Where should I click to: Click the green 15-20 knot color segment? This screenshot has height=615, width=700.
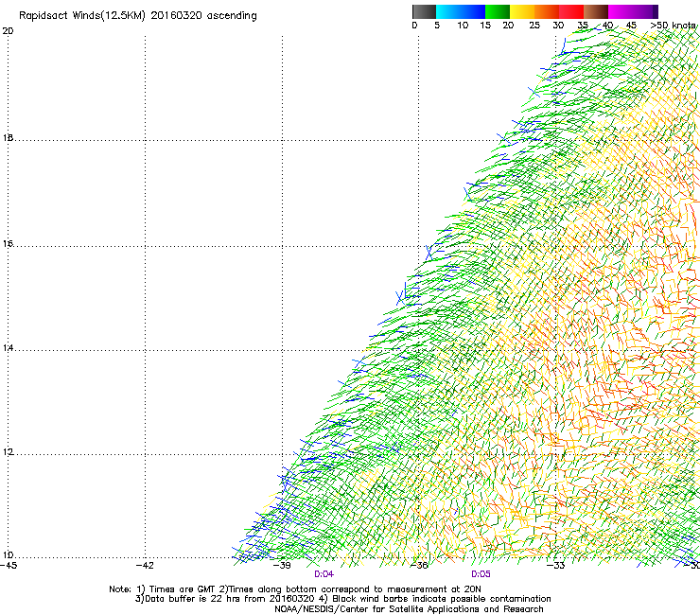click(x=498, y=11)
